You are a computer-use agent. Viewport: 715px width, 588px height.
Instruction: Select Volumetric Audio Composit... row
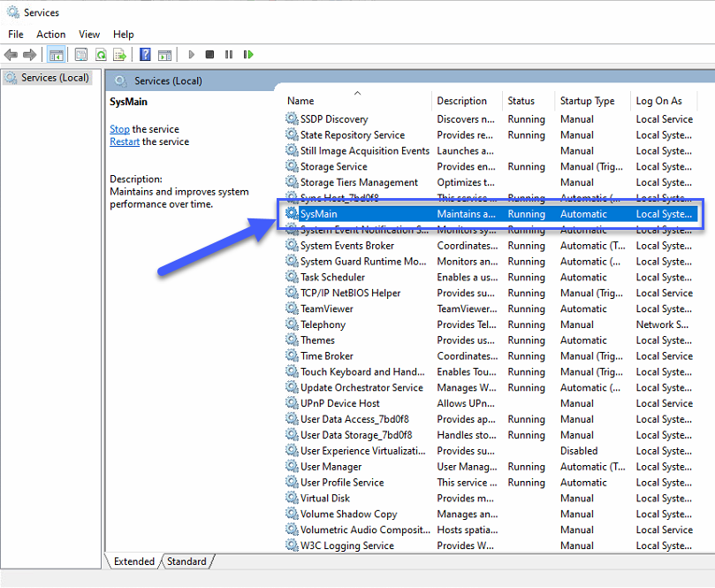pos(491,529)
